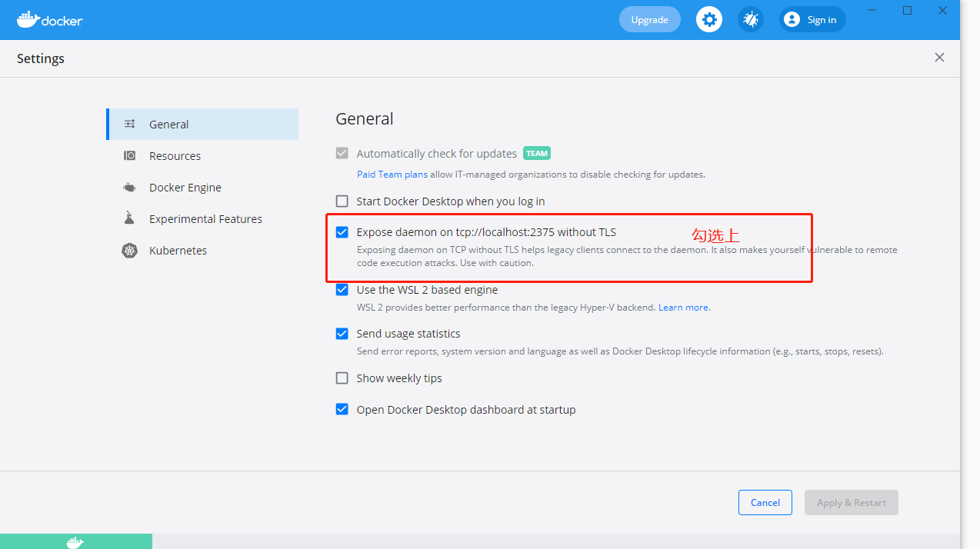Go to the Experimental Features tab
Image resolution: width=980 pixels, height=549 pixels.
click(202, 218)
